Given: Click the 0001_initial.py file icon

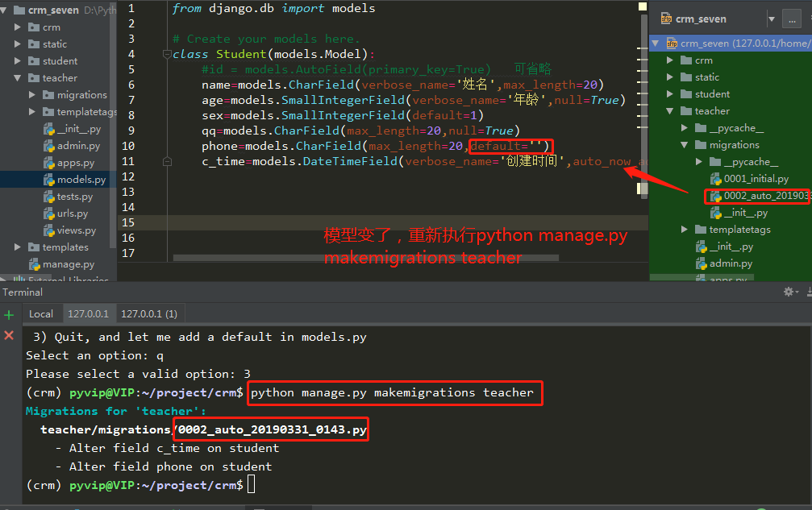Looking at the screenshot, I should pos(716,179).
